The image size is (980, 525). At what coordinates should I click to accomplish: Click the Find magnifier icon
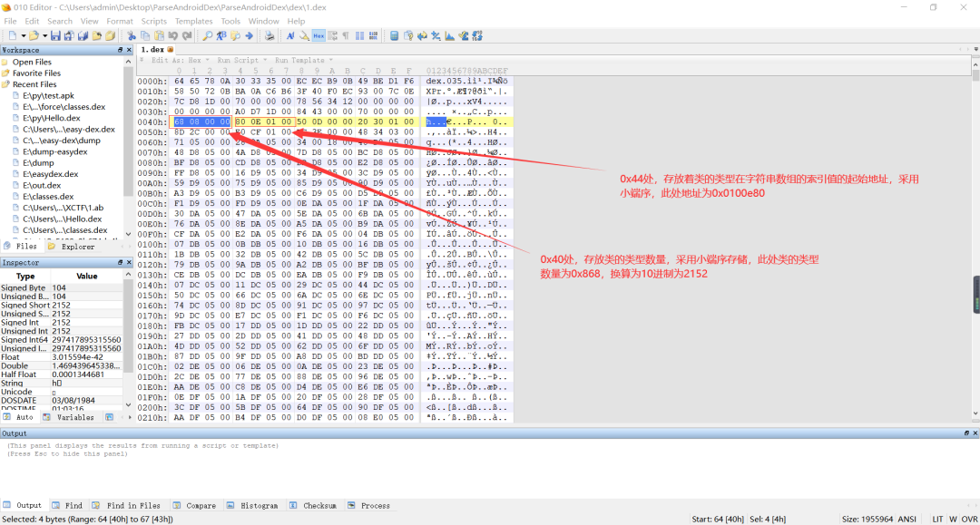pyautogui.click(x=208, y=35)
